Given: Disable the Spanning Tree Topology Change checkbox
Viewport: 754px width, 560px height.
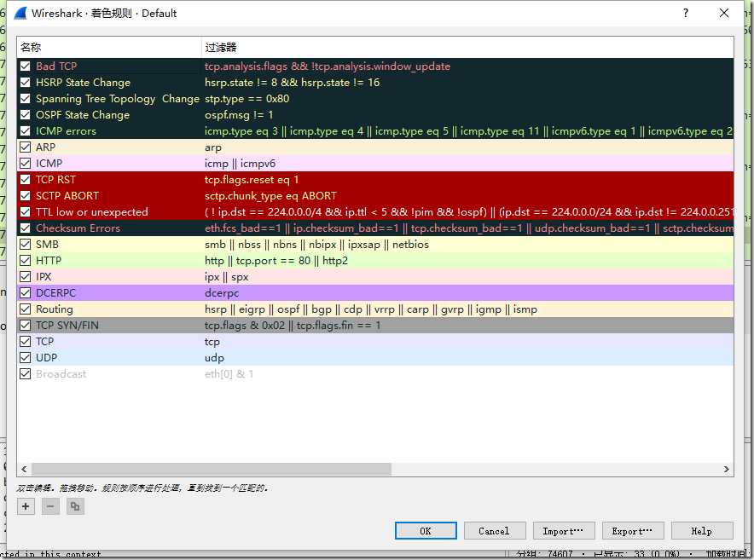Looking at the screenshot, I should [26, 99].
